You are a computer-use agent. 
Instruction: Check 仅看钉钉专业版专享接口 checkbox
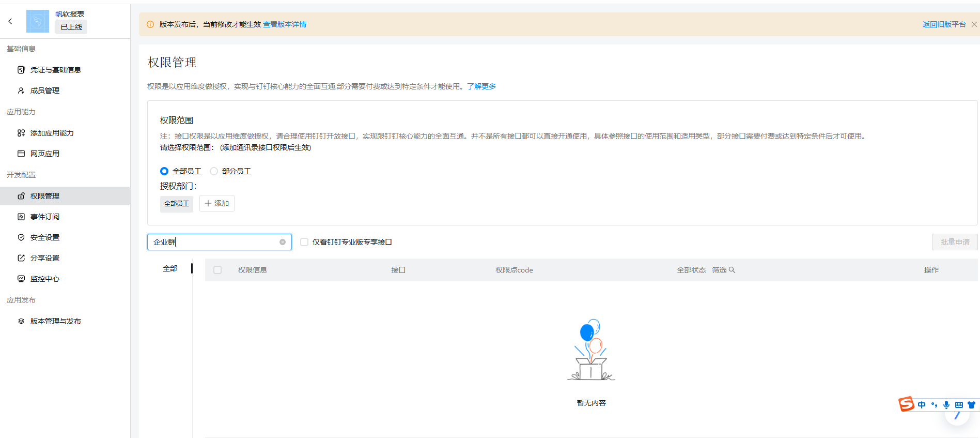coord(304,242)
